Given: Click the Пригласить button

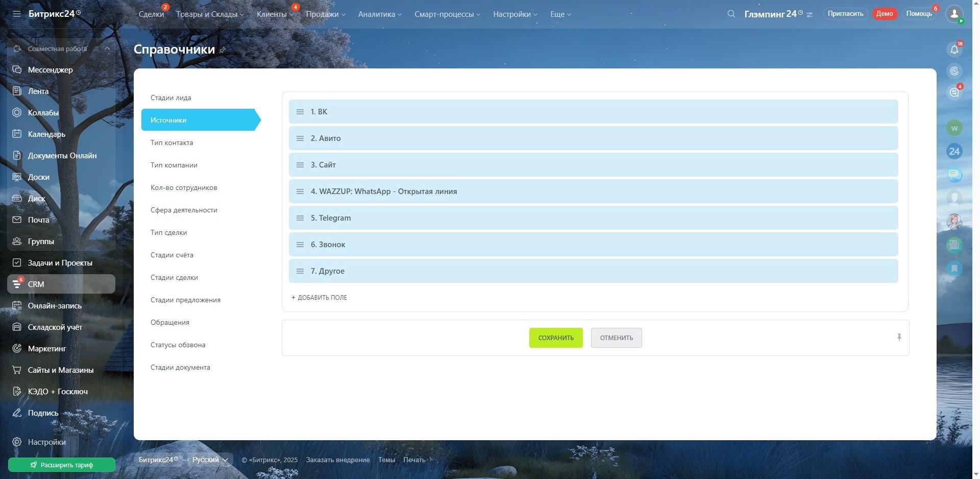Looking at the screenshot, I should click(845, 14).
